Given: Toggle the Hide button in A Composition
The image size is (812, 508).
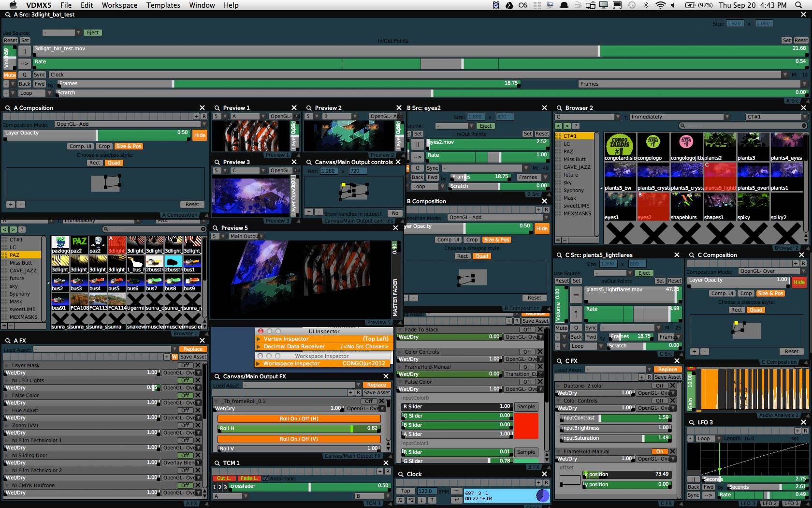Looking at the screenshot, I should click(200, 135).
